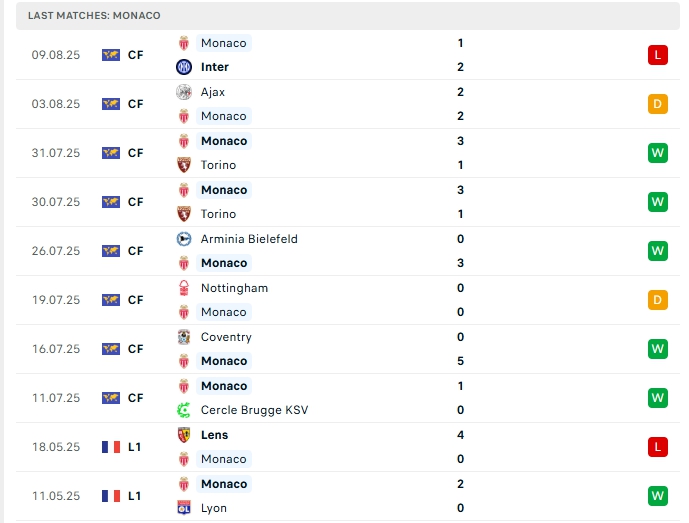Viewport: 689px width, 523px height.
Task: Click the Last Matches: Monaco header
Action: click(x=94, y=16)
